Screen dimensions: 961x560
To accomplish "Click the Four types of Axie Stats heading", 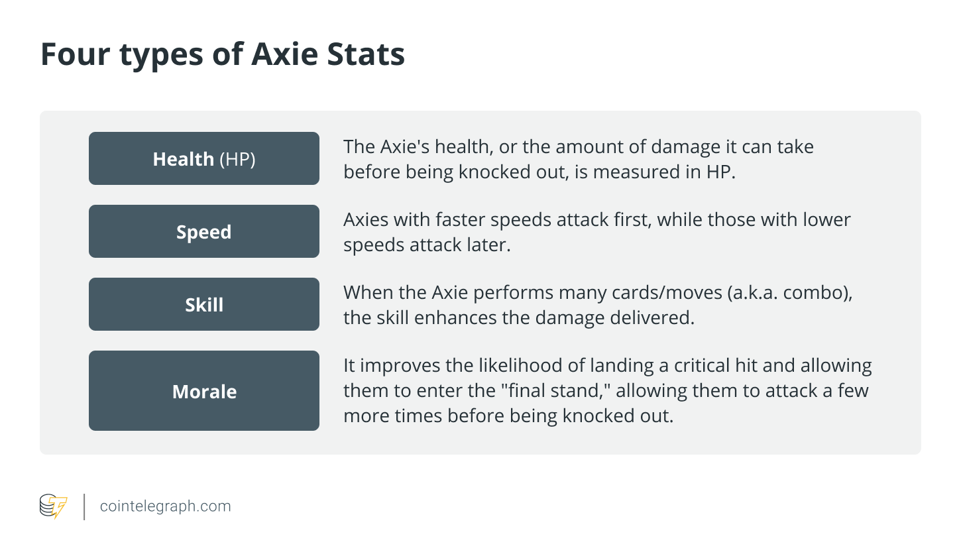I will point(223,54).
